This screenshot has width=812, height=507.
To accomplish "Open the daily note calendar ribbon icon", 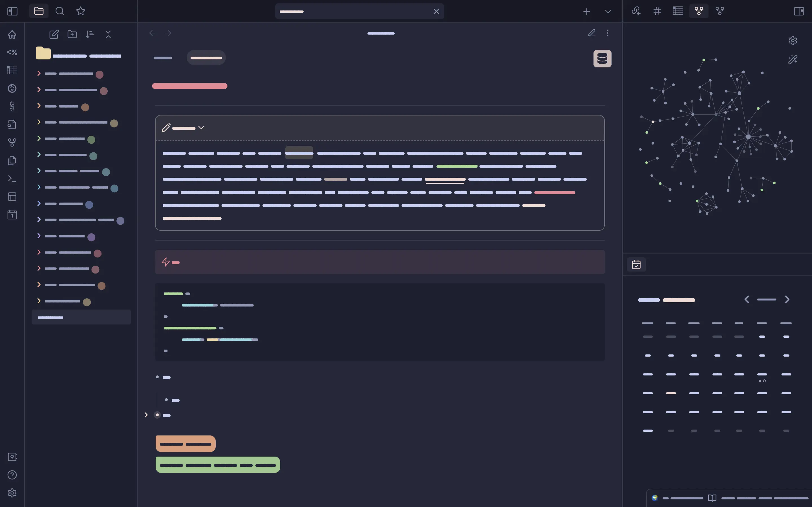I will [x=12, y=215].
